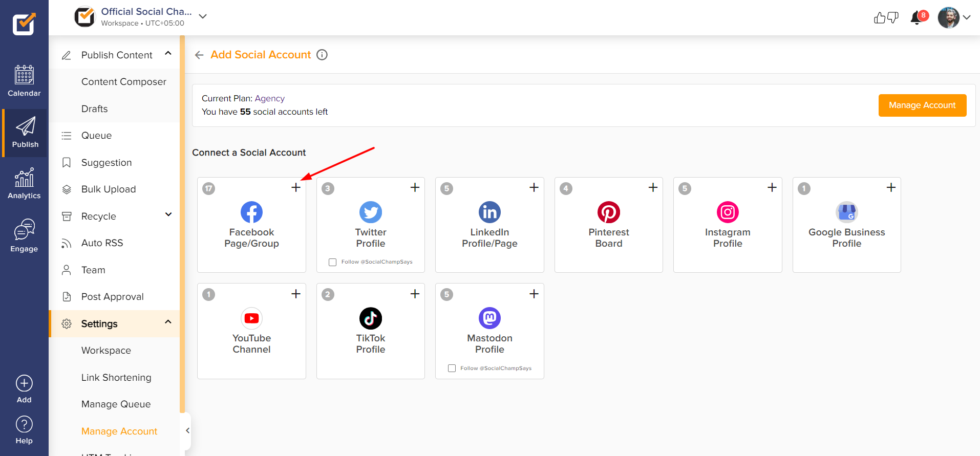The width and height of the screenshot is (980, 456).
Task: Click the Facebook logo icon
Action: 251,212
